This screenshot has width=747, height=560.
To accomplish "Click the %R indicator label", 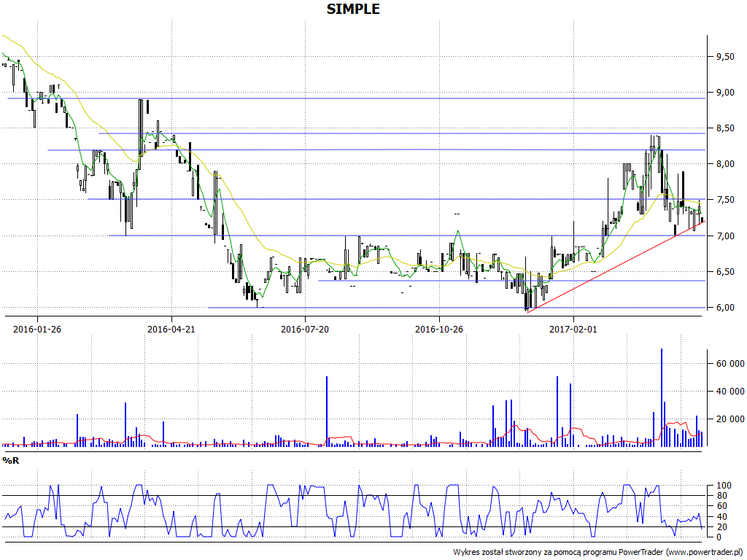I will coord(10,461).
